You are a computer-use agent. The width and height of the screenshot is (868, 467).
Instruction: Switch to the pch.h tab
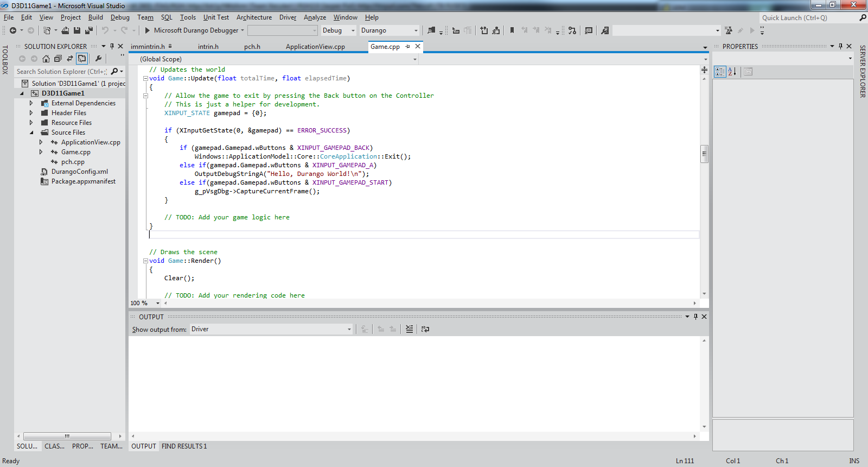coord(252,47)
